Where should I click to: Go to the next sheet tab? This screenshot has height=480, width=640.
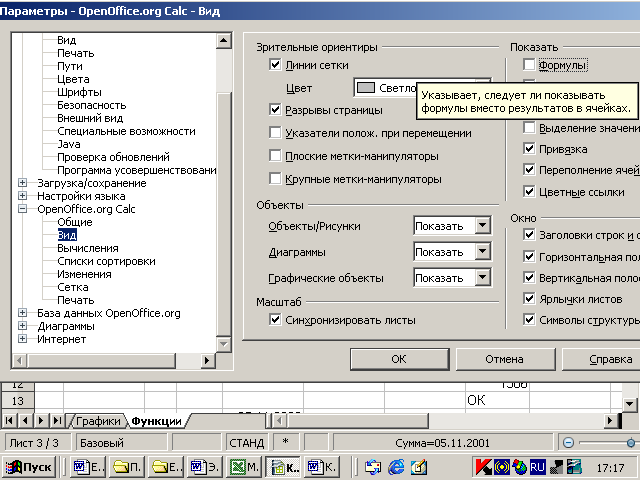tap(41, 420)
